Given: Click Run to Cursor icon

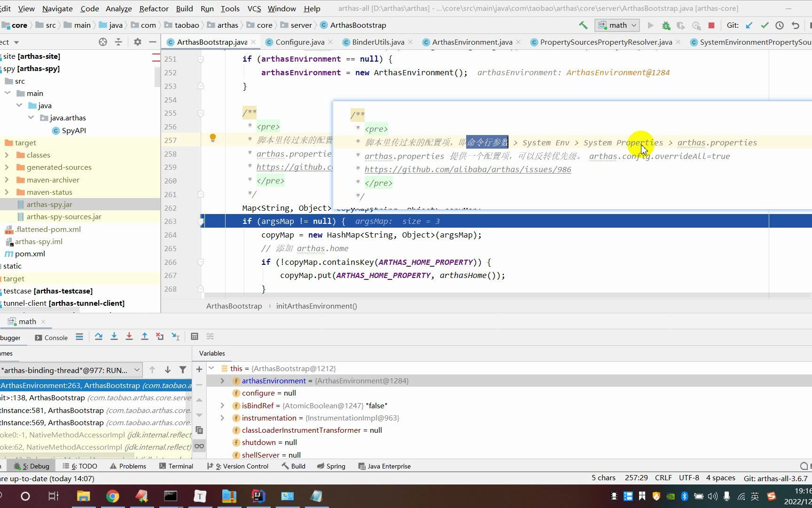Looking at the screenshot, I should [x=175, y=336].
